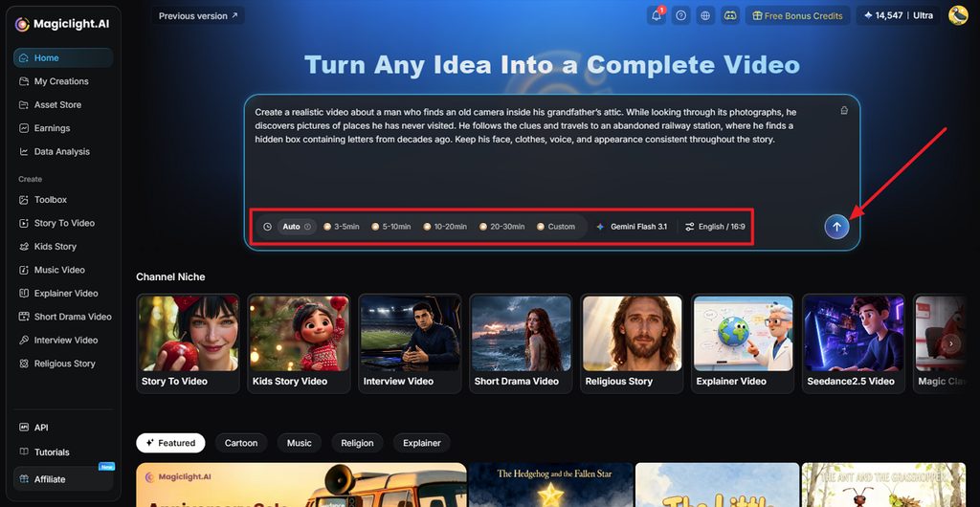Select the Featured tab
Viewport: 980px width, 507px height.
170,443
